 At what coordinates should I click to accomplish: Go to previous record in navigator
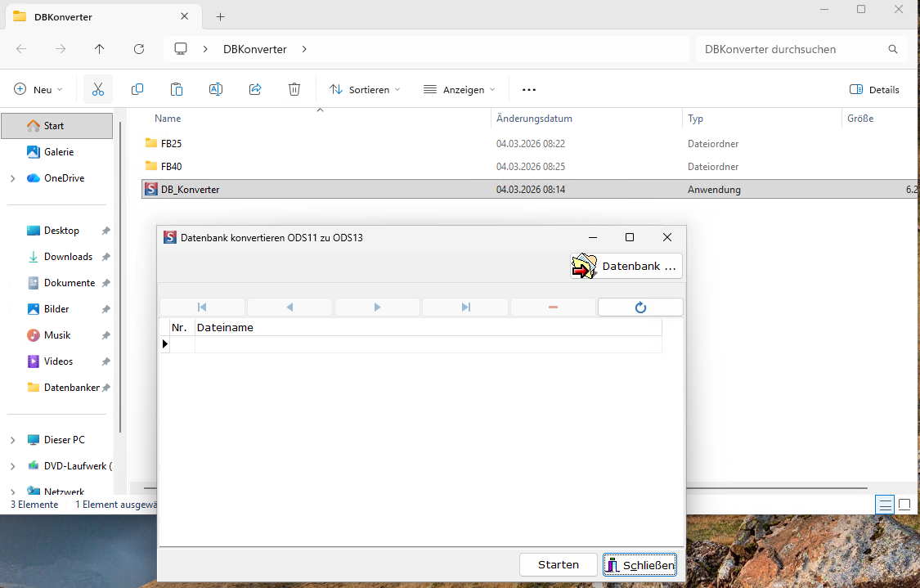pos(289,307)
